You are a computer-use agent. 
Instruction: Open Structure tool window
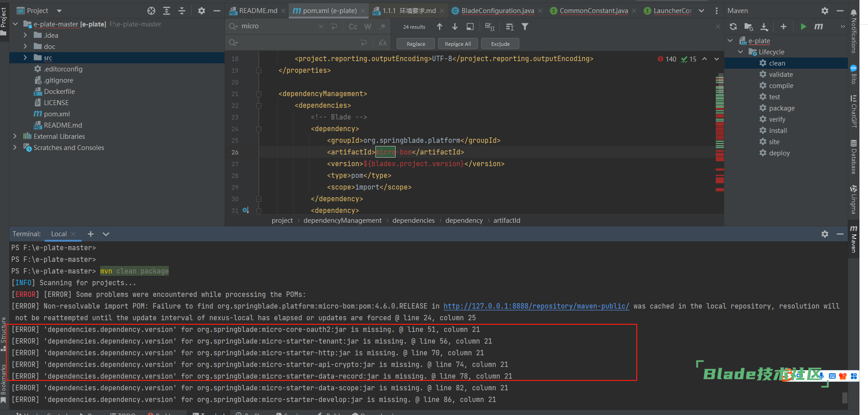[x=4, y=335]
